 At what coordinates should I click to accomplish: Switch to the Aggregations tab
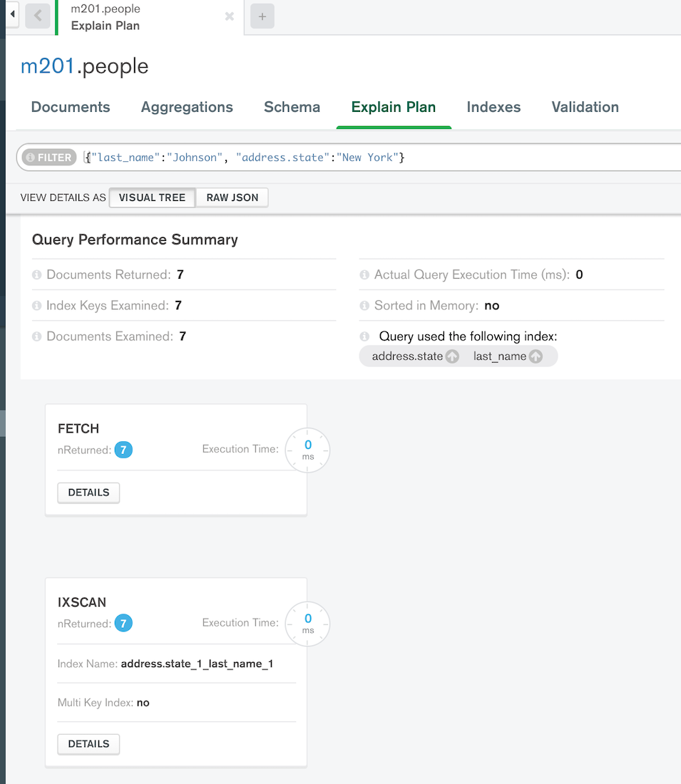coord(187,107)
